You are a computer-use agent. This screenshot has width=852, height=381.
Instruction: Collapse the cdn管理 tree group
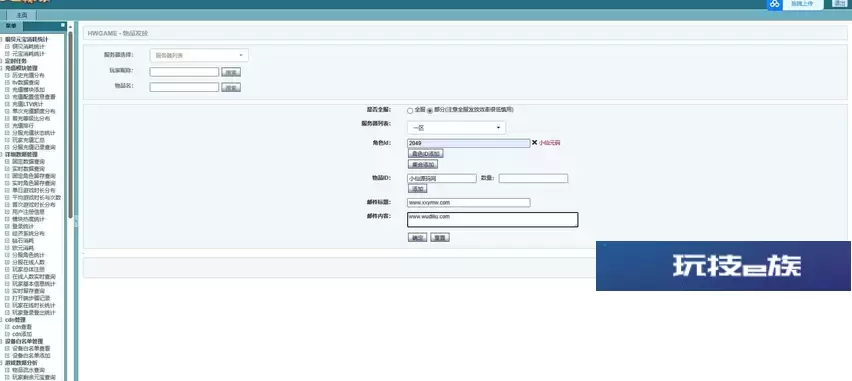click(2, 320)
